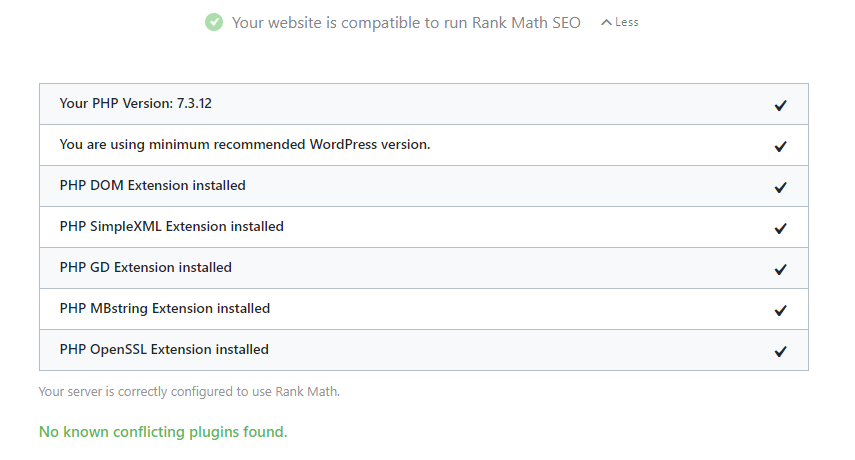Click the PHP DOM Extension checkmark
The image size is (855, 460).
point(780,187)
